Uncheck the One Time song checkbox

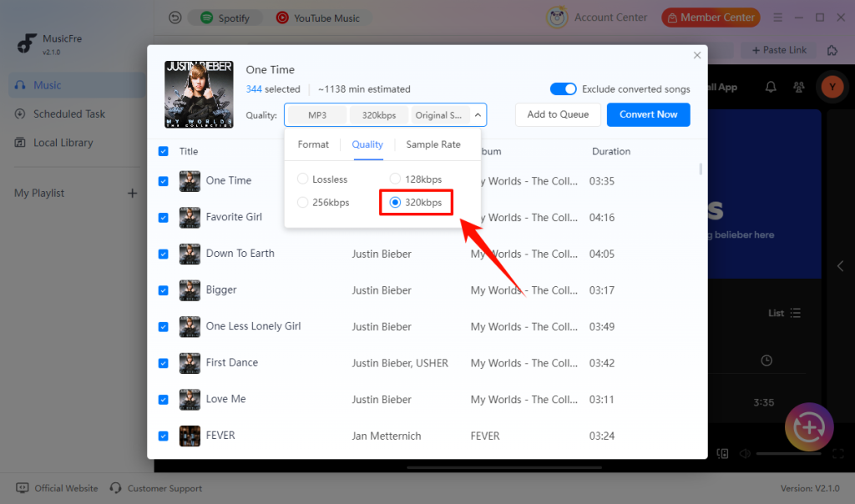click(163, 181)
